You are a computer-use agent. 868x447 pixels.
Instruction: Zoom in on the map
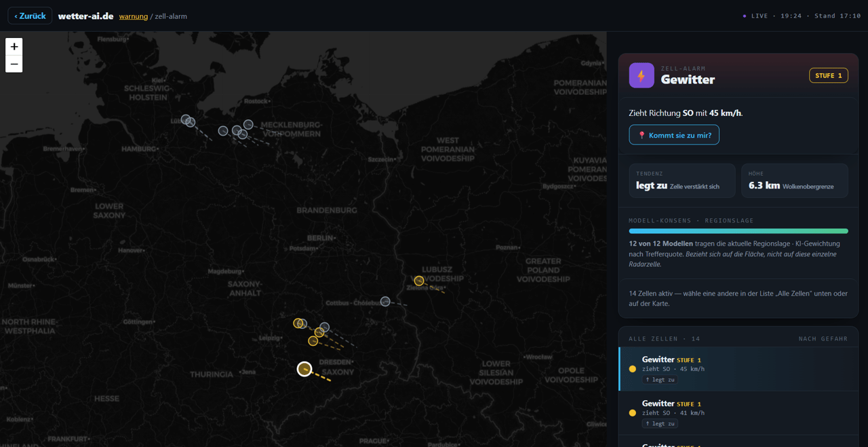[x=14, y=47]
